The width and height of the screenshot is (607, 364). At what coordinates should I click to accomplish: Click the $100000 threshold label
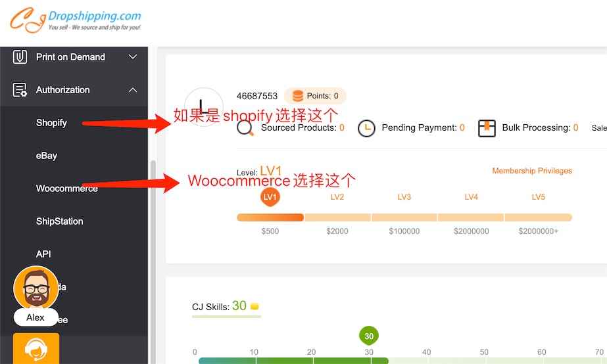[x=404, y=231]
